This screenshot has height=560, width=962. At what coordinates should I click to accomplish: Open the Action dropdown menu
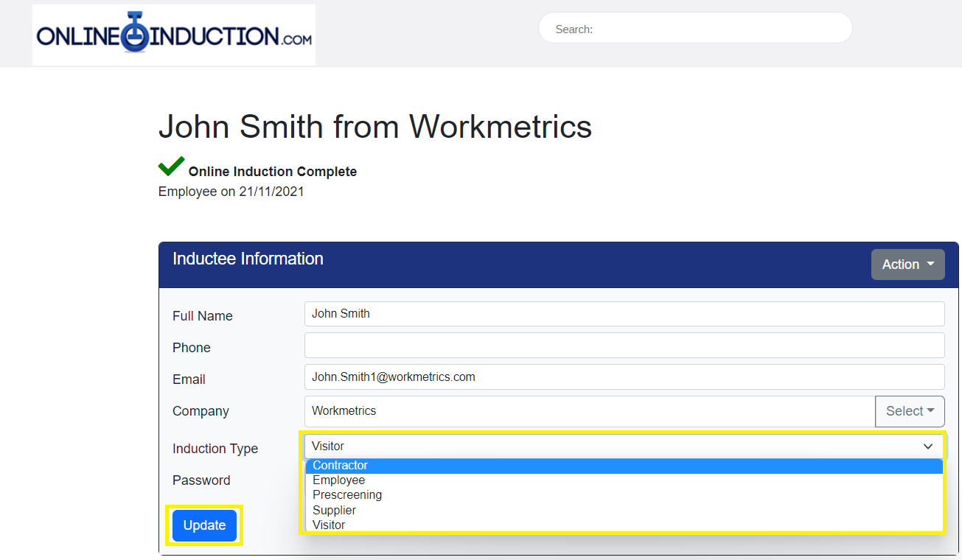coord(907,265)
